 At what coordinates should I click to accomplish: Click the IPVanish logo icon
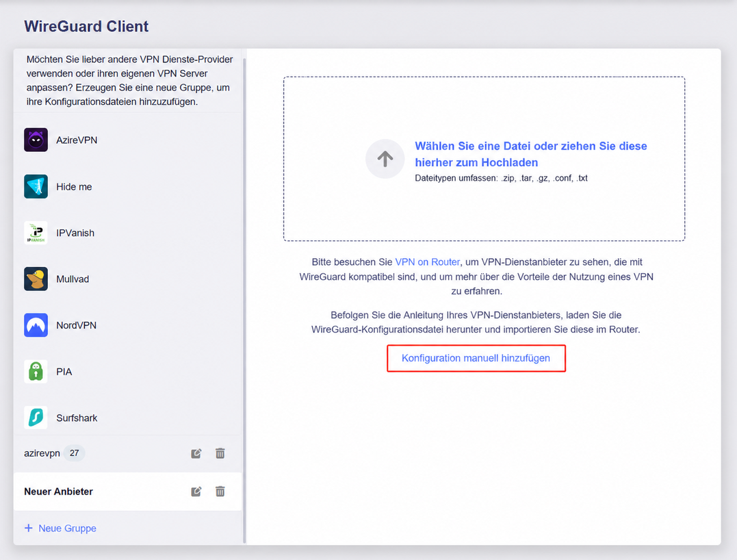36,233
